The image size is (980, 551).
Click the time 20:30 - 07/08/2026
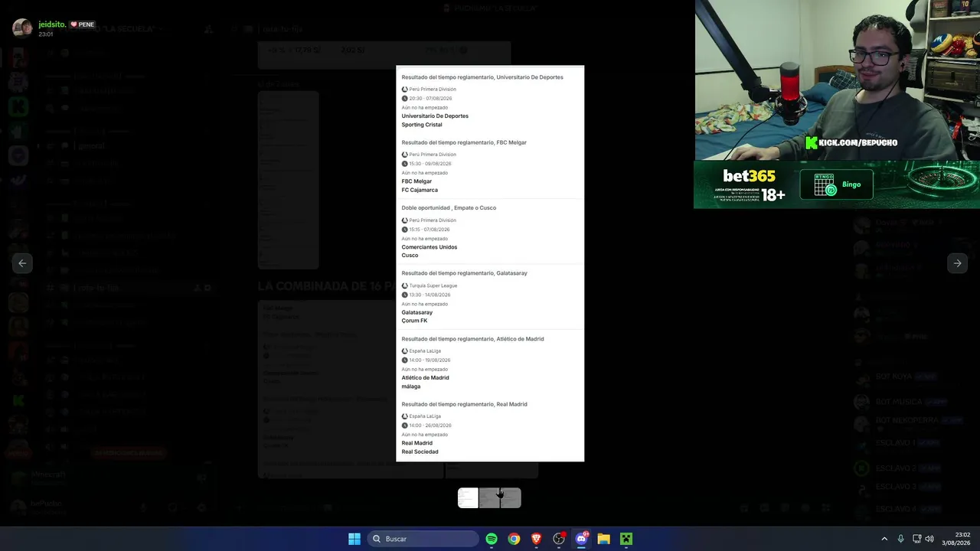click(x=430, y=99)
